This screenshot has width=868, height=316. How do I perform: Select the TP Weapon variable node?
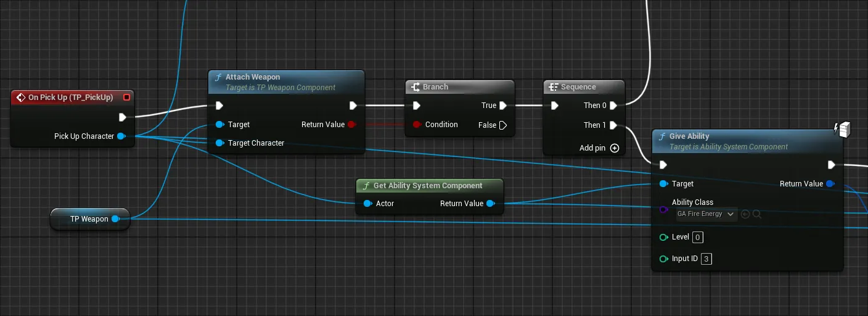pyautogui.click(x=89, y=219)
